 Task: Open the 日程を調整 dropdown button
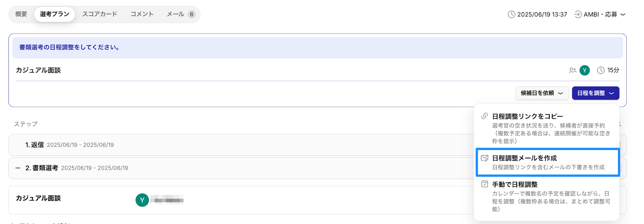click(595, 93)
